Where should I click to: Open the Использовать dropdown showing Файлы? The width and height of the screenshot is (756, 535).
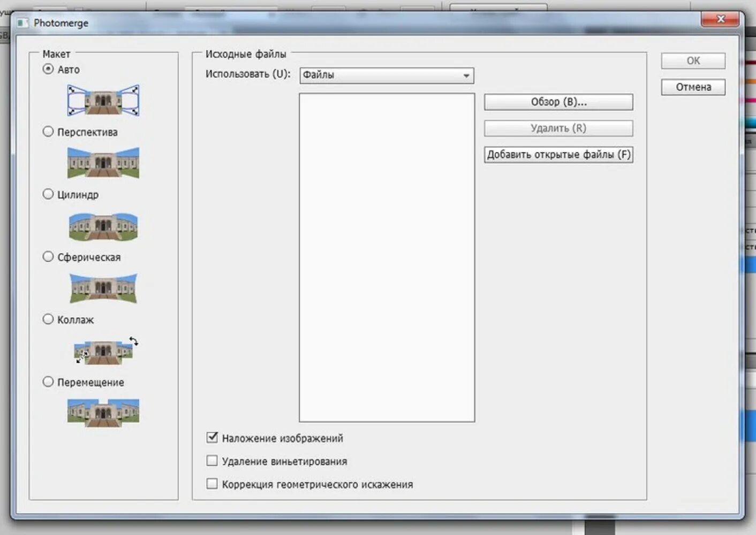(x=387, y=75)
